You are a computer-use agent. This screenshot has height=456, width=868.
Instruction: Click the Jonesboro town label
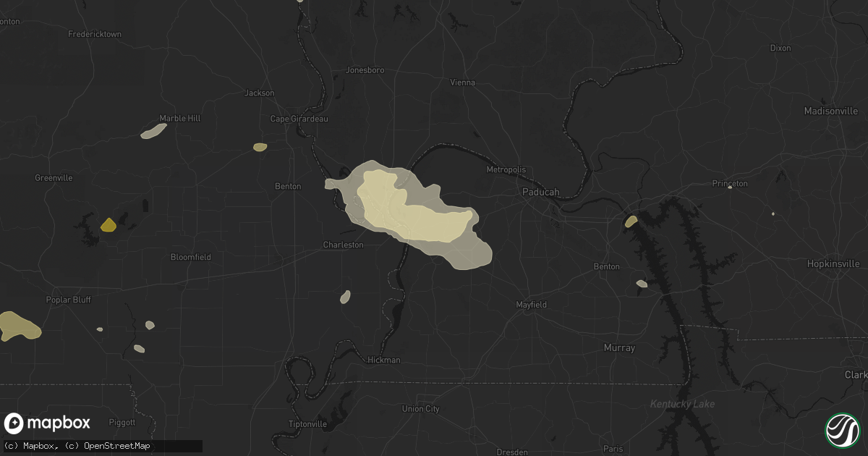coord(365,70)
